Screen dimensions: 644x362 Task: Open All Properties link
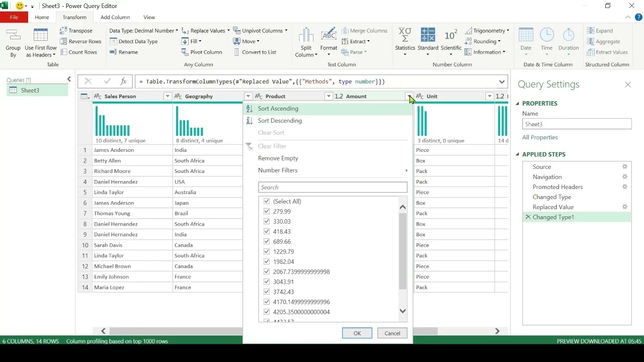coord(540,137)
